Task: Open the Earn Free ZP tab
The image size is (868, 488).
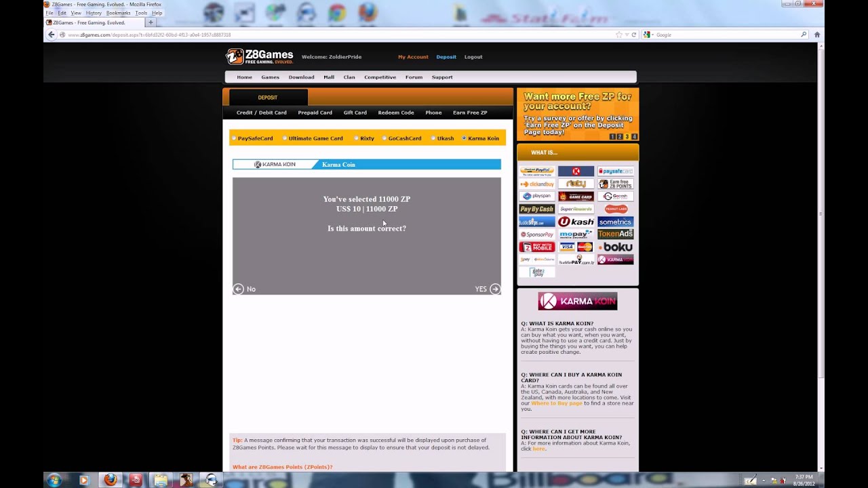Action: 470,113
